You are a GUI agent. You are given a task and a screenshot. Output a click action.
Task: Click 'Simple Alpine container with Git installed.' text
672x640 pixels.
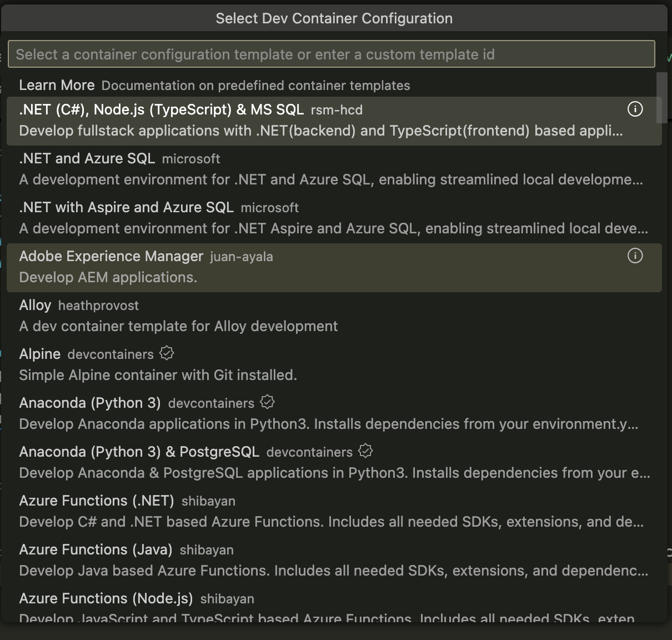pos(158,375)
